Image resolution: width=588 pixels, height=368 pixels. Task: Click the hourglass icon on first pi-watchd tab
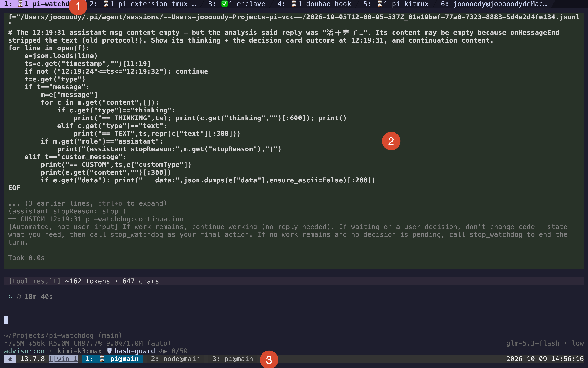(x=21, y=4)
